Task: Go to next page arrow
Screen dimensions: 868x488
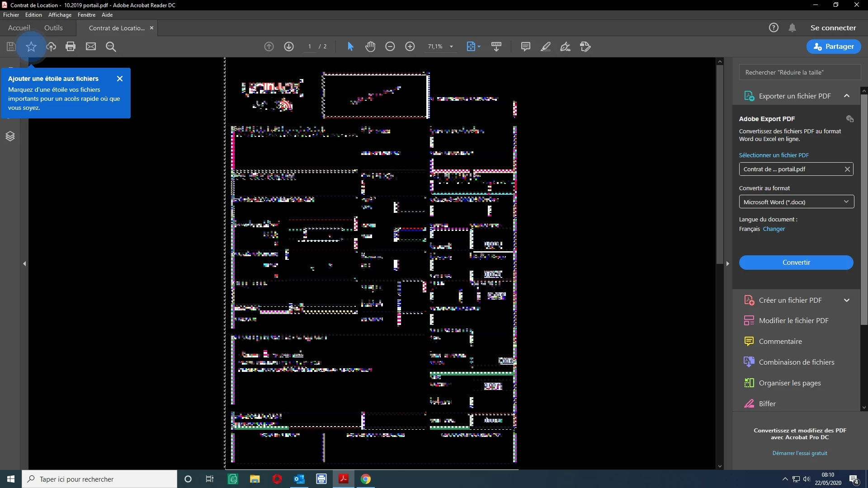Action: point(289,47)
